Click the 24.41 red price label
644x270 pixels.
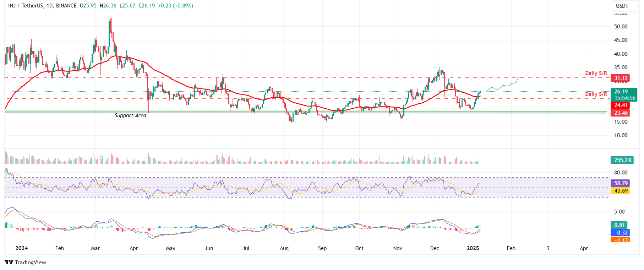(620, 105)
